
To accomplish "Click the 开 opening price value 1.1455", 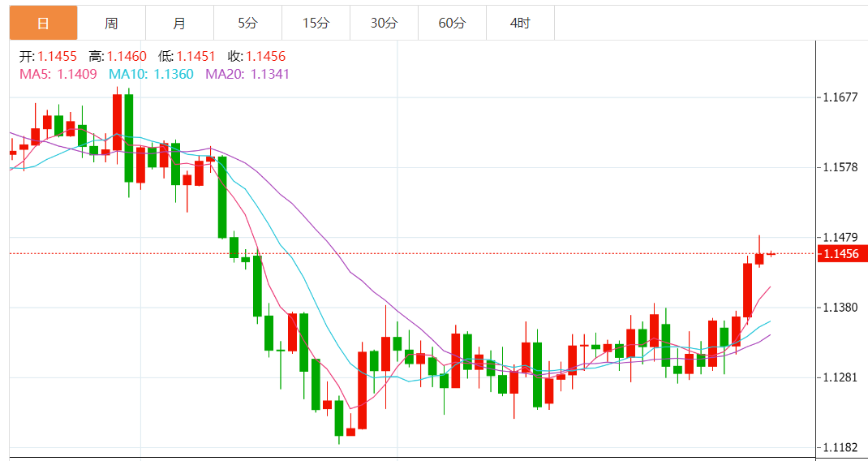I will (x=57, y=56).
